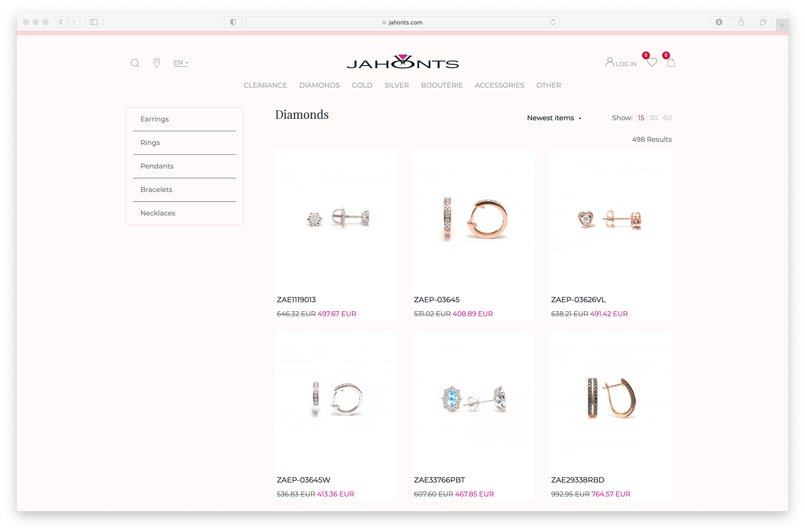Click the user account LOG IN icon
This screenshot has width=805, height=532.
[x=621, y=62]
